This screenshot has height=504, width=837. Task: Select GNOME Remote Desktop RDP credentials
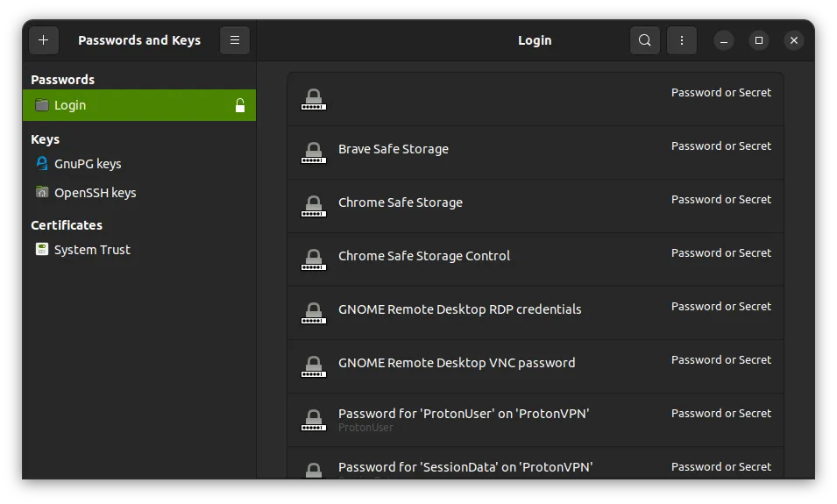pyautogui.click(x=459, y=309)
